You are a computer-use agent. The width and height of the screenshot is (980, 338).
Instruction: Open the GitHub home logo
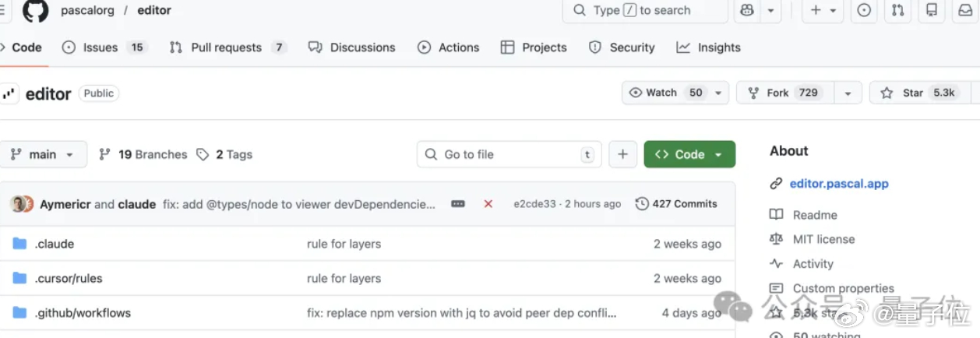35,11
